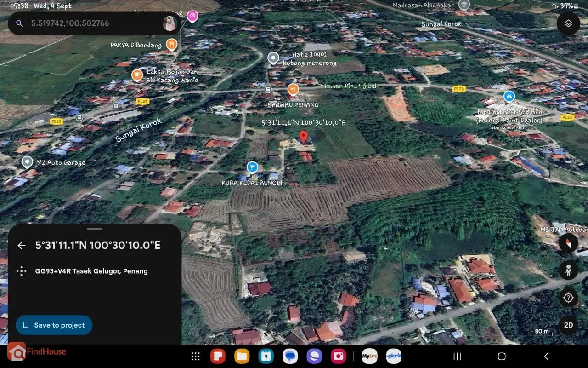Tap the panel's top drag handle
The image size is (588, 368).
click(x=95, y=229)
